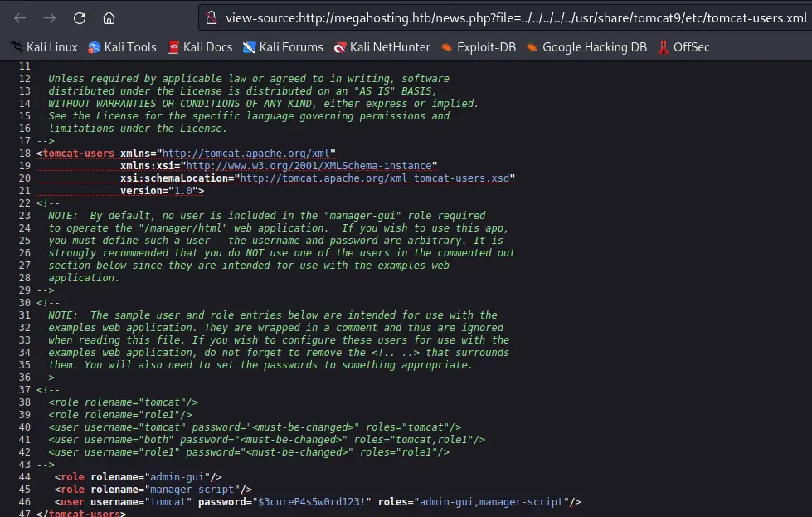Click the rolename value "manager-script" on line 45
The width and height of the screenshot is (812, 517).
(192, 490)
